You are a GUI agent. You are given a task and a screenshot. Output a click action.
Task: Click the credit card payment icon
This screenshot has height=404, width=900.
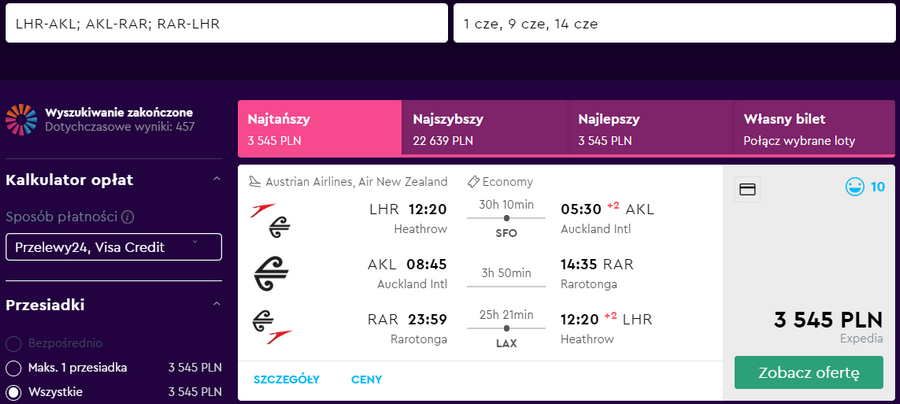click(x=747, y=189)
